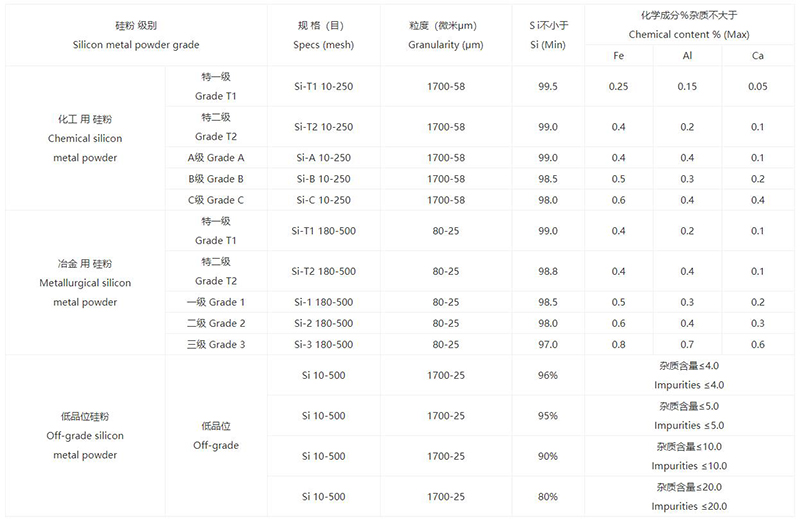Select the Si-T2 180-500 cell
800x520 pixels.
tap(323, 272)
